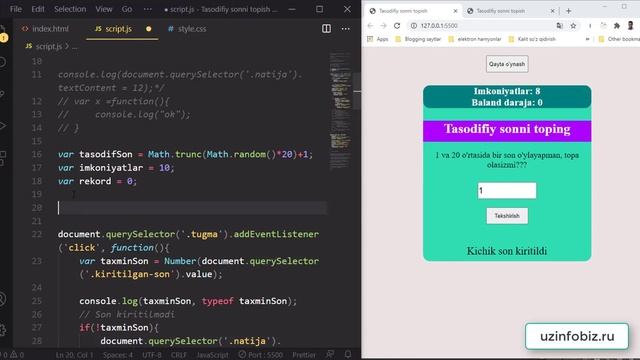
Task: Click the browser Back arrow
Action: 370,26
